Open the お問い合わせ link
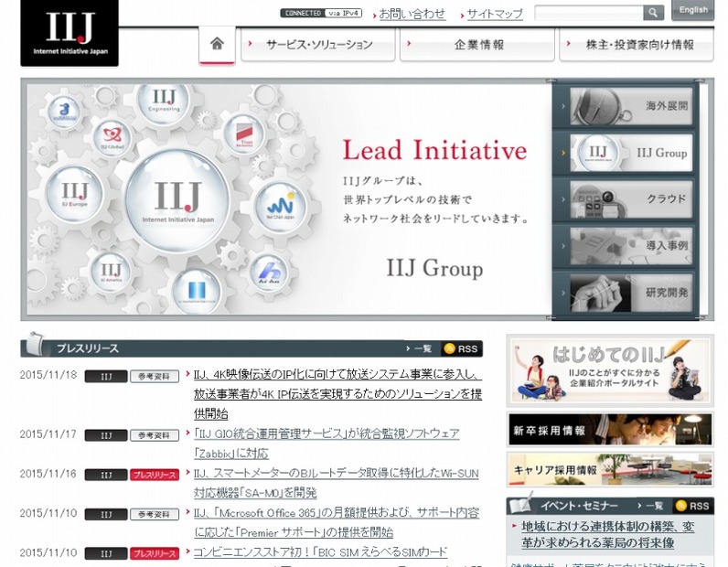This screenshot has width=728, height=567. pos(412,14)
